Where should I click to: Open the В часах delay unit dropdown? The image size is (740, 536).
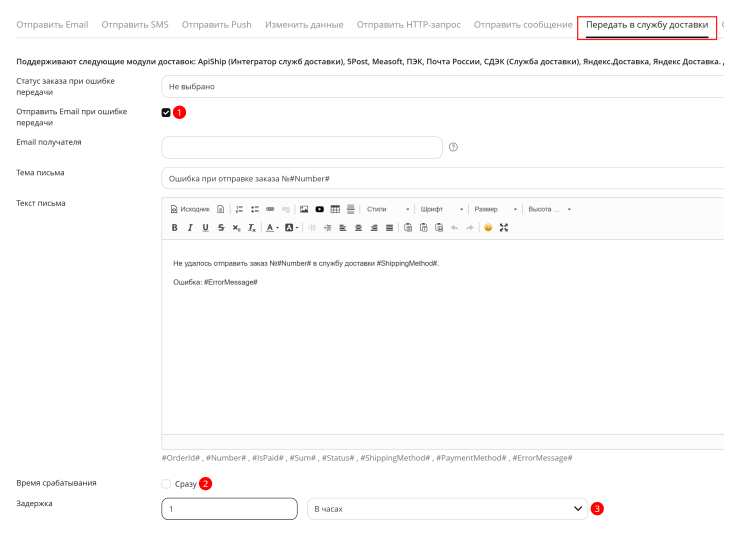(447, 509)
